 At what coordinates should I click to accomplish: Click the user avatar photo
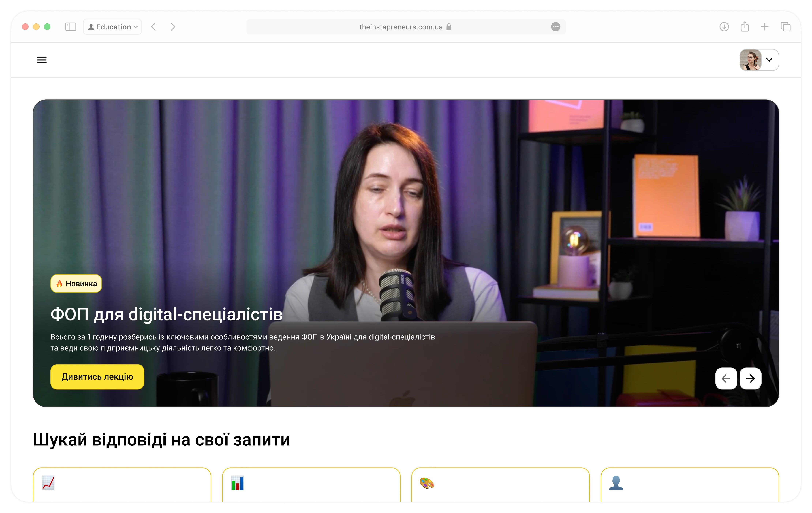pos(750,60)
